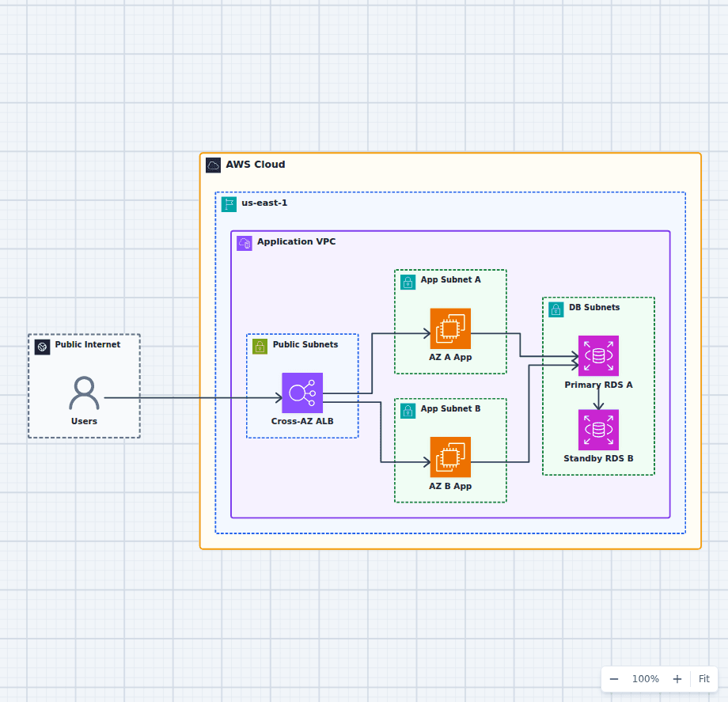This screenshot has width=728, height=702.
Task: Zoom in with the plus button
Action: coord(677,679)
